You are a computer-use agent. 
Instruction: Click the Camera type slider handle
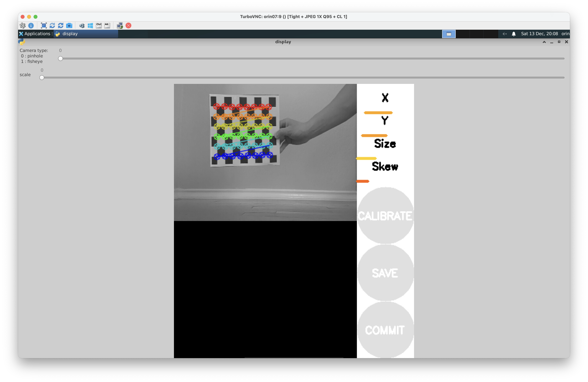click(x=61, y=59)
